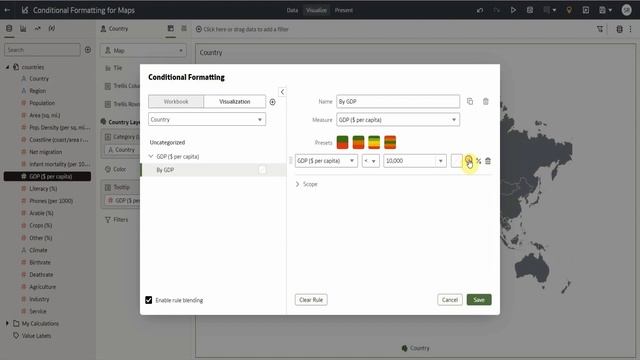Viewport: 640px width, 360px height.
Task: Toggle percent option in condition row
Action: click(478, 161)
